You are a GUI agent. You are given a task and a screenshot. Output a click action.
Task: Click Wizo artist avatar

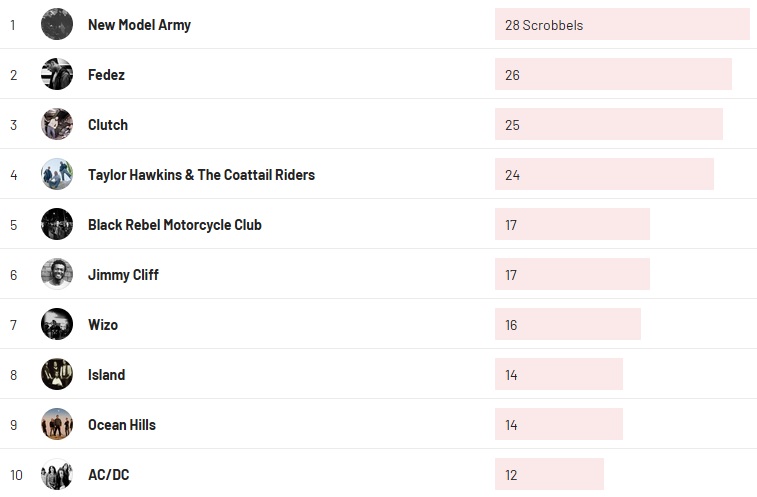pyautogui.click(x=57, y=324)
